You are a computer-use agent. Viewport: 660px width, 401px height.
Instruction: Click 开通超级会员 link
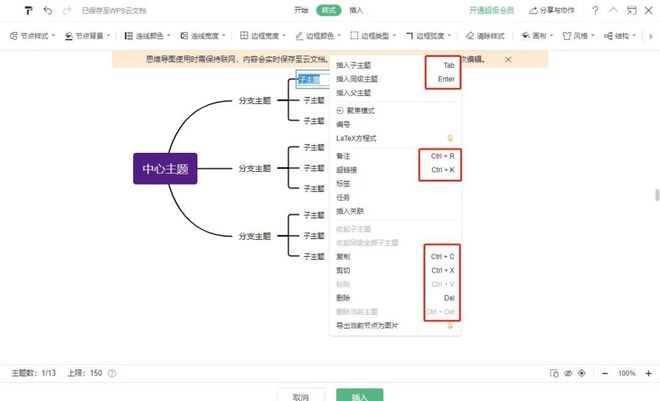492,10
